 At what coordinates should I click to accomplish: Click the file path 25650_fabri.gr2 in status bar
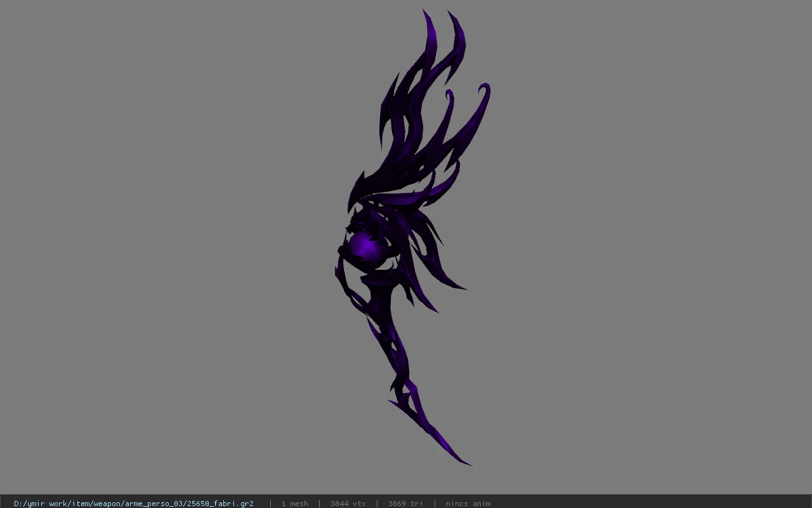coord(134,504)
